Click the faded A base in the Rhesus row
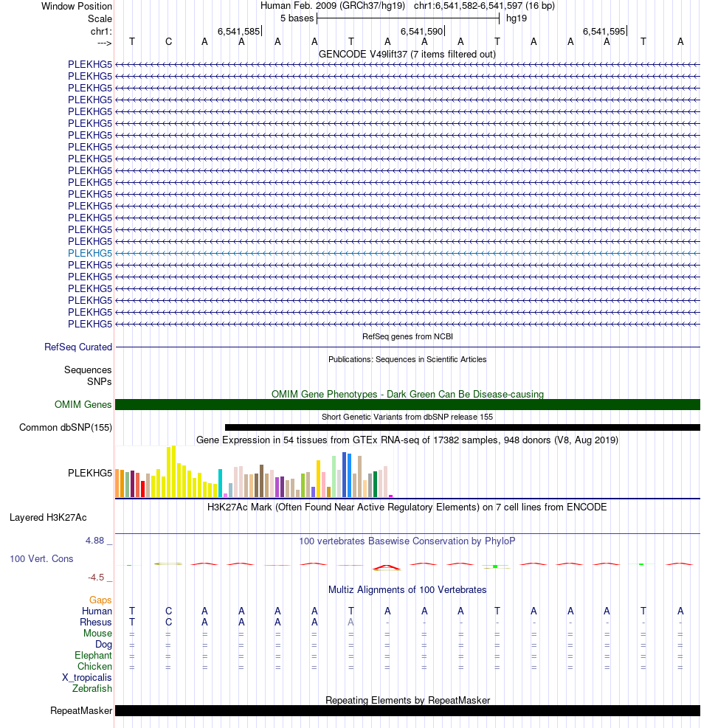This screenshot has width=701, height=728. [350, 622]
